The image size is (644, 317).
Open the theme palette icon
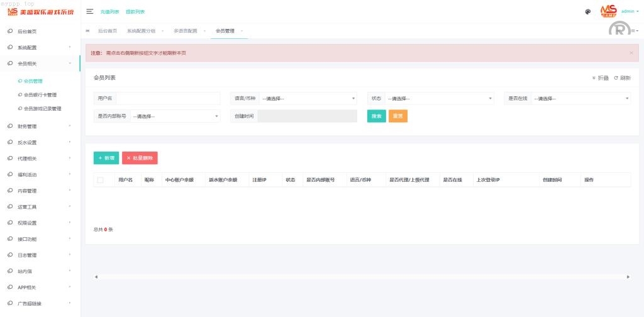pyautogui.click(x=587, y=11)
